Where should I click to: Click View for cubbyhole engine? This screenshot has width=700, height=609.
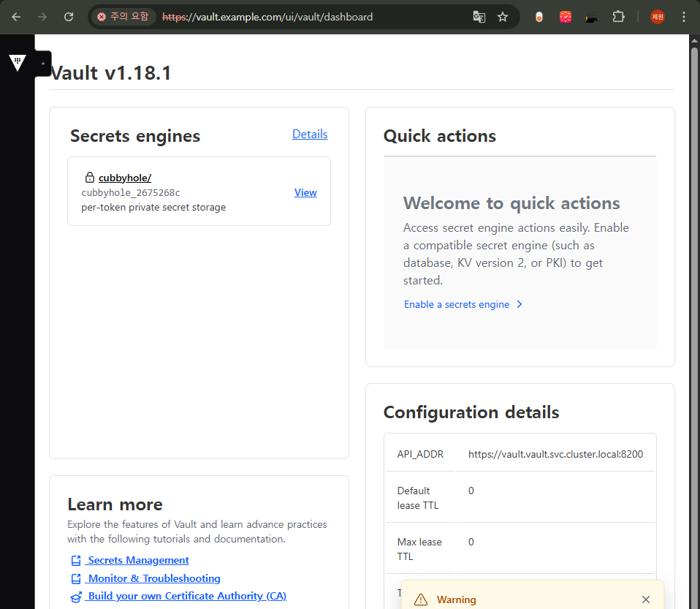[305, 192]
